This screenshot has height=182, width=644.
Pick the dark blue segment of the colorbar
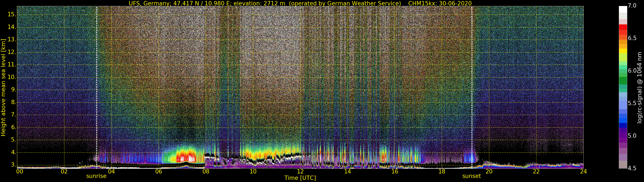coord(623,125)
